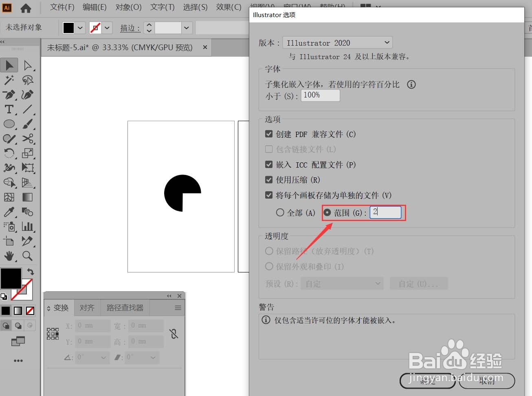Select the Symbol Sprayer tool
Screen dimensions: 532x396
point(9,227)
